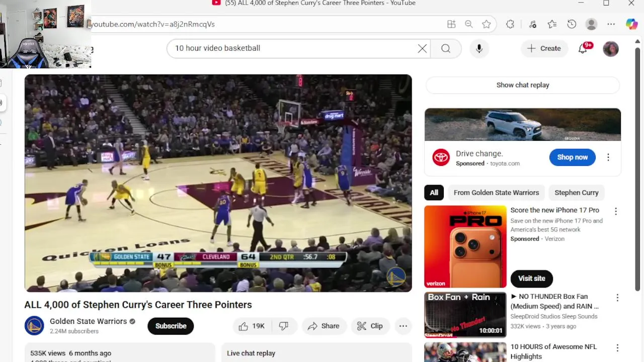Image resolution: width=644 pixels, height=362 pixels.
Task: Open Live chat replay section
Action: click(316, 352)
